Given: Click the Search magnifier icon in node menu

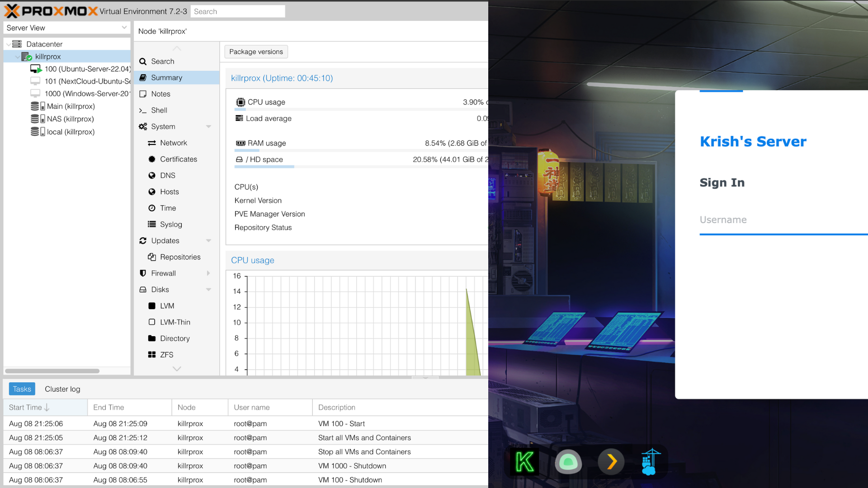Looking at the screenshot, I should click(143, 61).
